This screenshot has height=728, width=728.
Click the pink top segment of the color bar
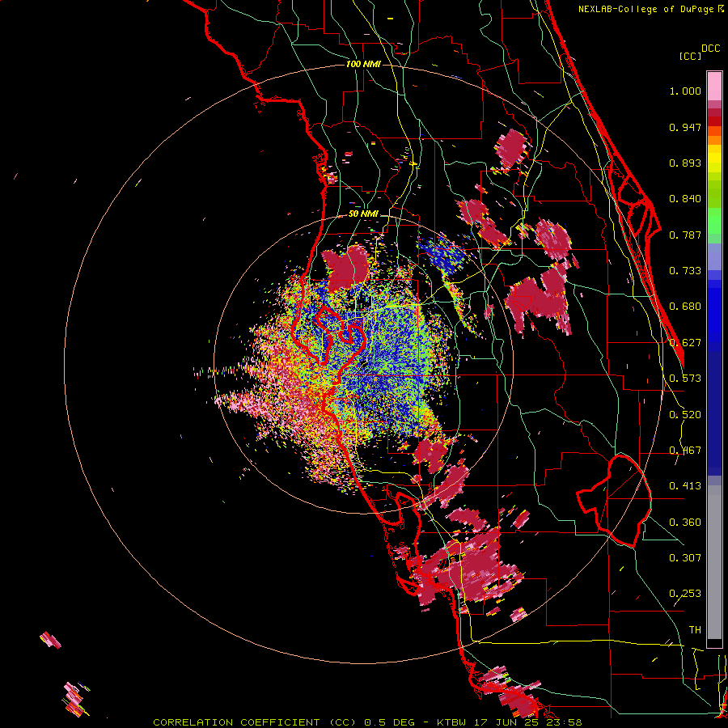pyautogui.click(x=714, y=86)
